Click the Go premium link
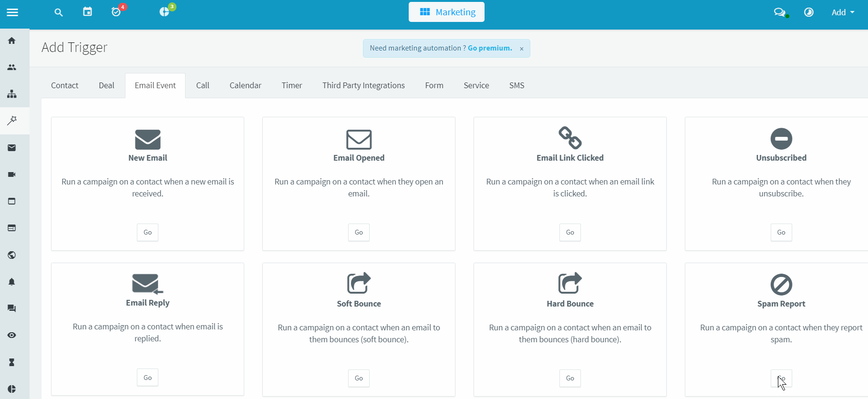The height and width of the screenshot is (399, 868). [x=490, y=48]
